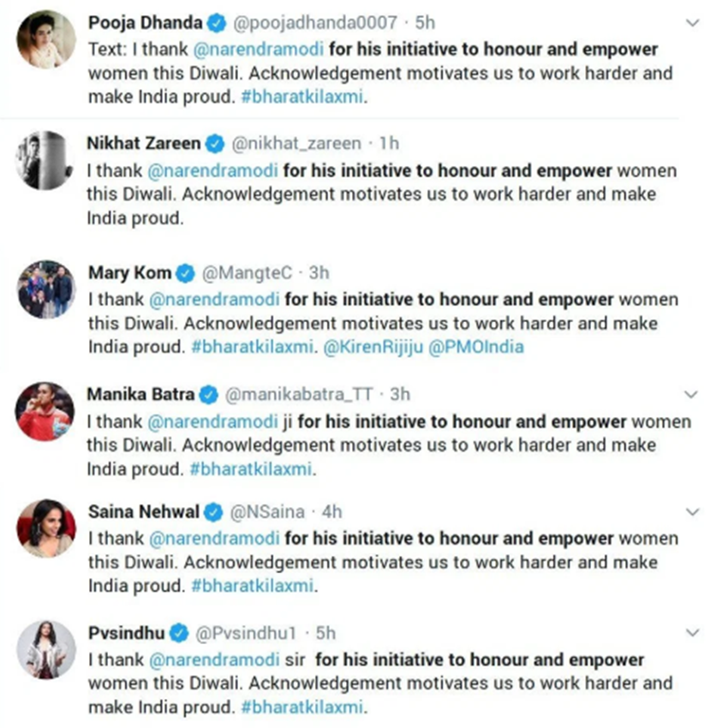Click the Pvsindhu display name
Image resolution: width=728 pixels, height=728 pixels.
click(x=127, y=634)
